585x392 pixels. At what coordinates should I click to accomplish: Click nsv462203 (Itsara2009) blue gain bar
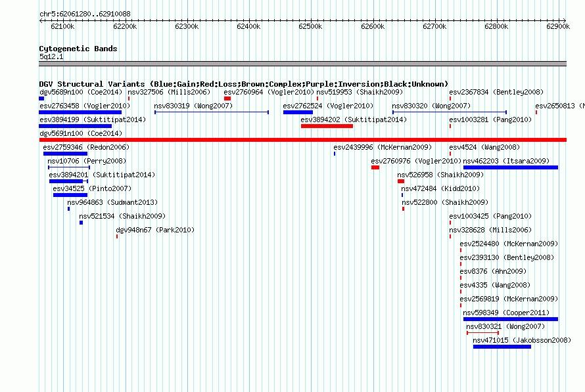pyautogui.click(x=510, y=167)
